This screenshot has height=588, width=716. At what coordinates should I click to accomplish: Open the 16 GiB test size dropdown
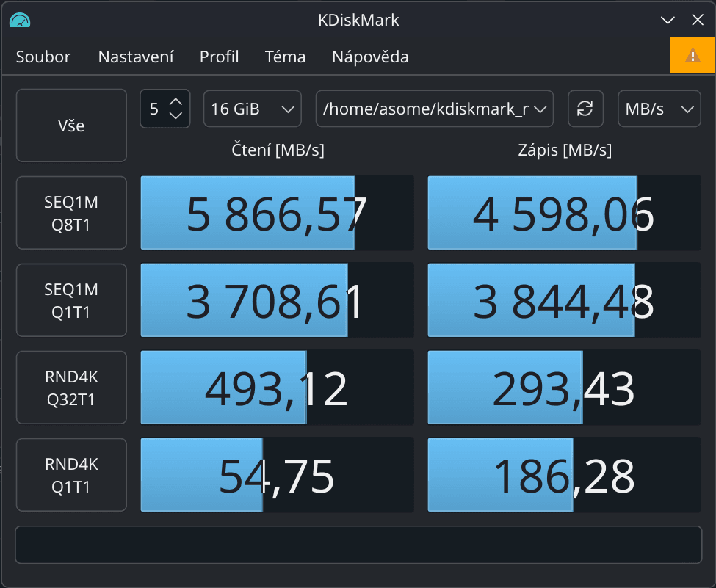[x=252, y=109]
